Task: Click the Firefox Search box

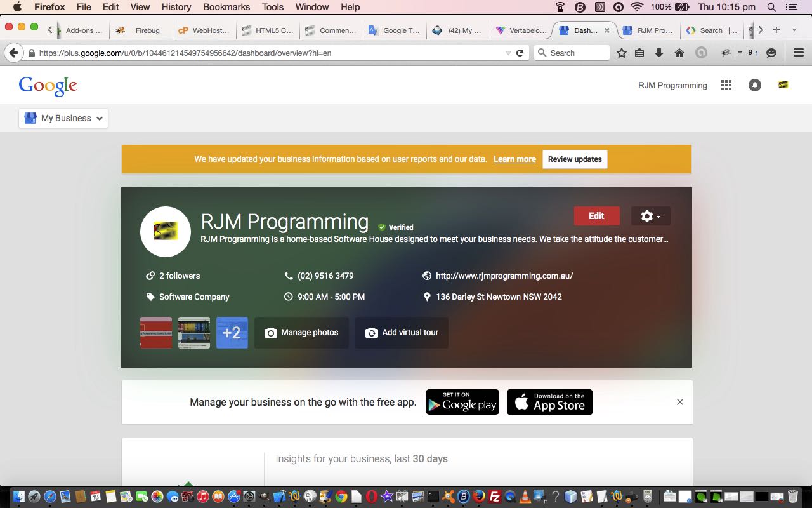Action: 572,53
